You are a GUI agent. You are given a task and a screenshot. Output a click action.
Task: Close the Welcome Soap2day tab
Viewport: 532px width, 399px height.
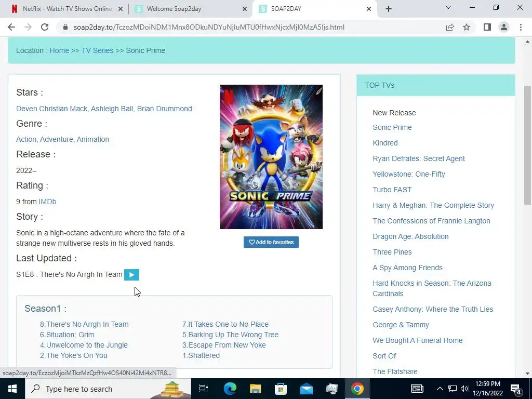click(245, 9)
